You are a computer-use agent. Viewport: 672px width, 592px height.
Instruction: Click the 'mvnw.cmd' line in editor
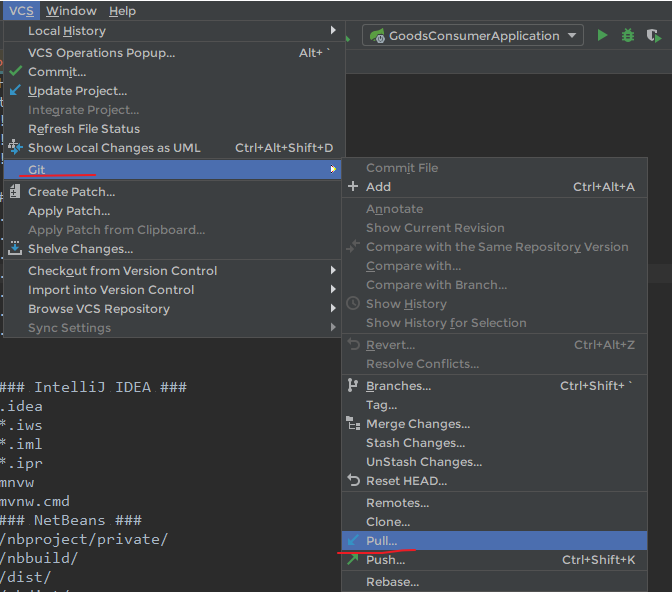click(x=35, y=501)
